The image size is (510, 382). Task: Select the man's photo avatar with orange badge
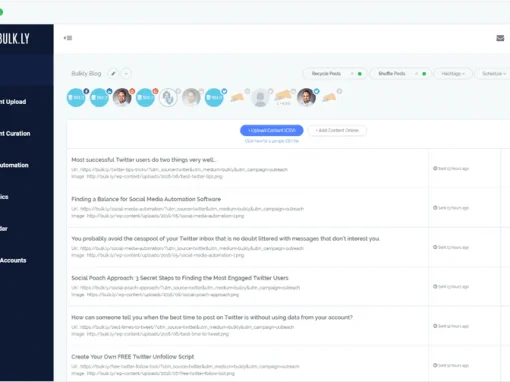[x=122, y=97]
